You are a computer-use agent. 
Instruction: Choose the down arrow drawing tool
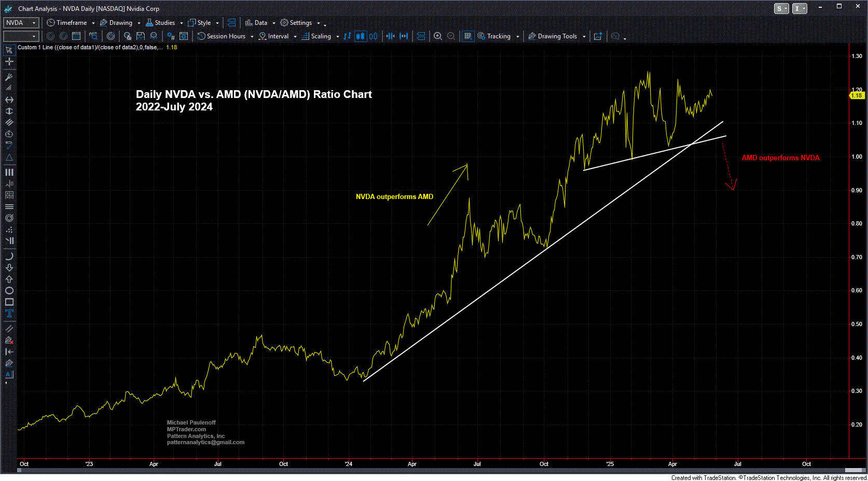[9, 267]
